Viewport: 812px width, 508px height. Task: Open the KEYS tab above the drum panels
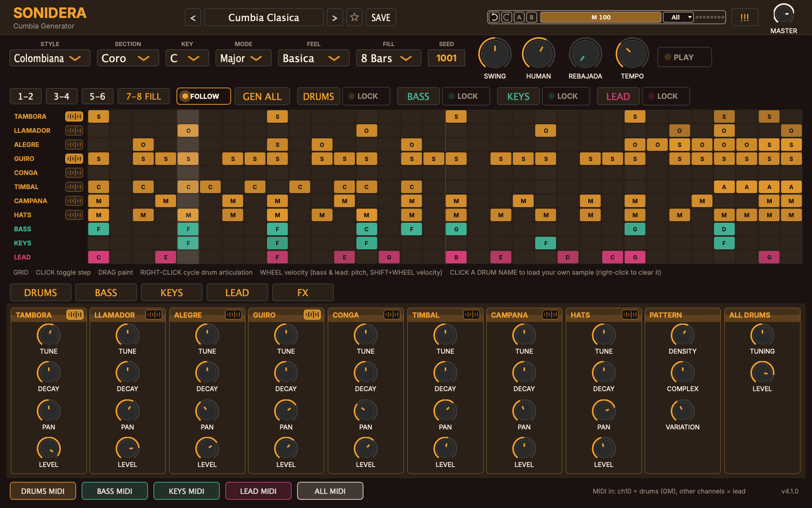(172, 293)
